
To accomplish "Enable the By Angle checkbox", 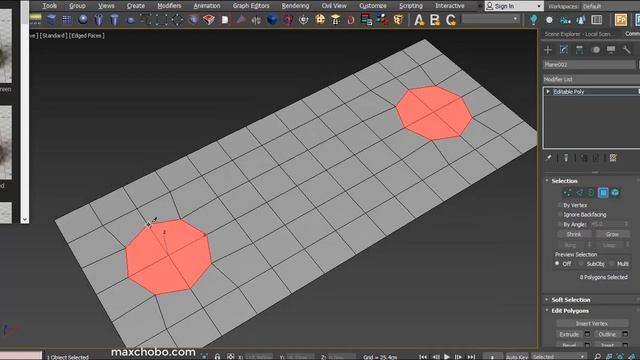I will [x=560, y=224].
